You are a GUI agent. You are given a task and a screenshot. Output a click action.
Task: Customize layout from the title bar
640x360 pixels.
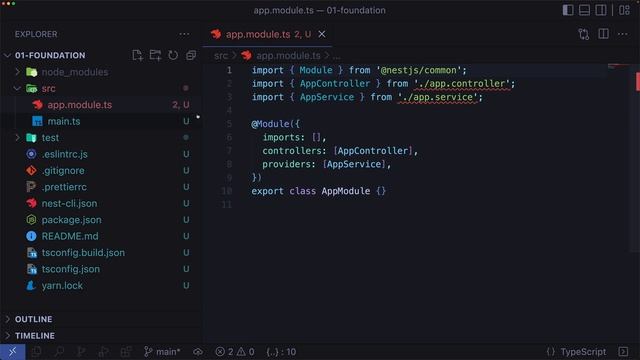click(x=624, y=10)
